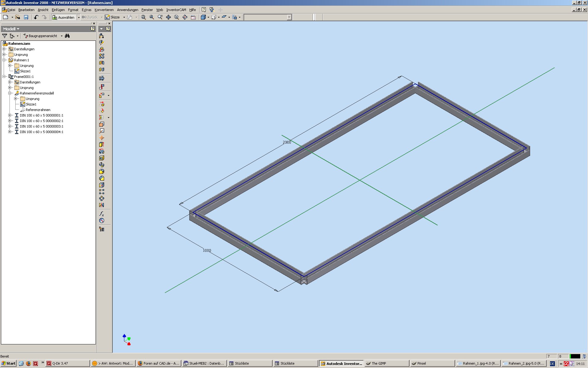Expand DIN 100 x 60 x 5 00000003:1
This screenshot has width=588, height=368.
tap(10, 126)
